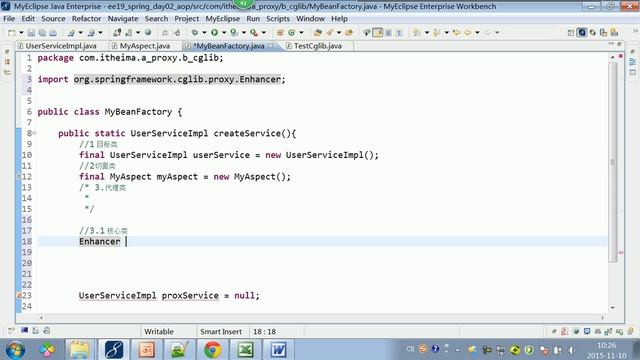The width and height of the screenshot is (640, 360).
Task: Open the Next Annotation dropdown arrow
Action: [x=427, y=33]
